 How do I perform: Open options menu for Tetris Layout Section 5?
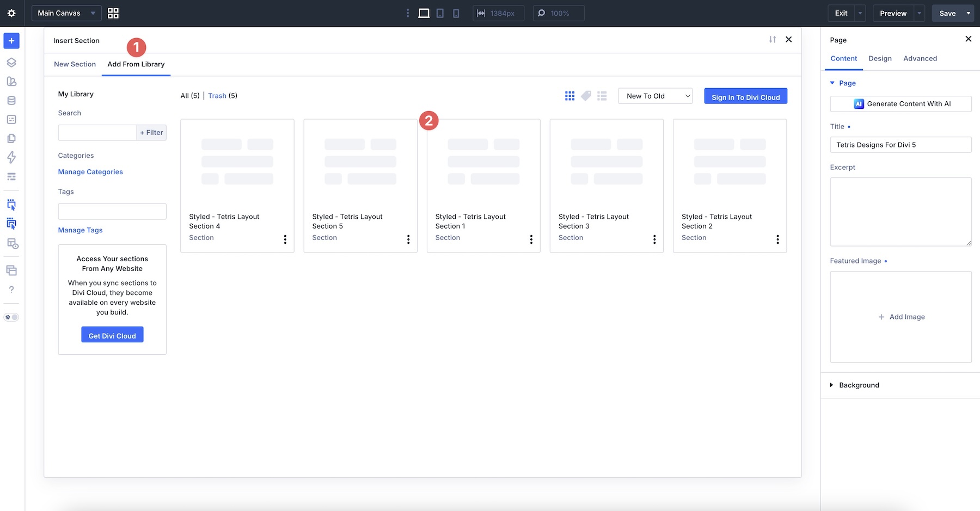pos(408,239)
